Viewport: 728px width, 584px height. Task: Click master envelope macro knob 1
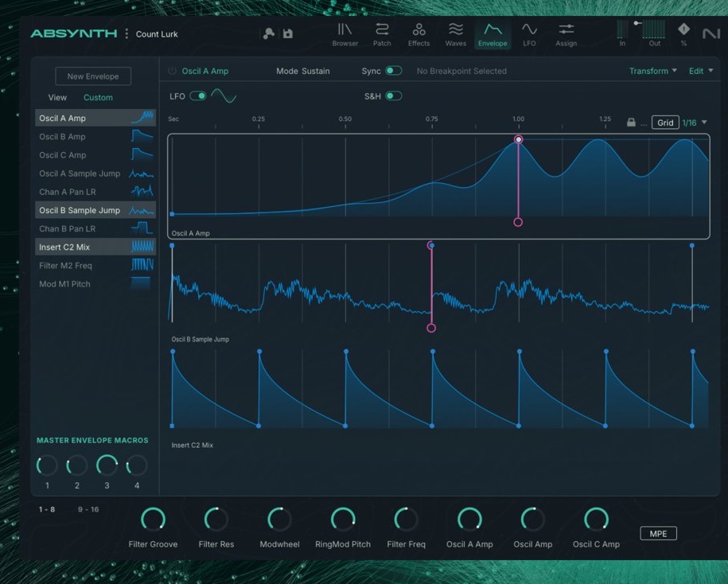(x=47, y=465)
